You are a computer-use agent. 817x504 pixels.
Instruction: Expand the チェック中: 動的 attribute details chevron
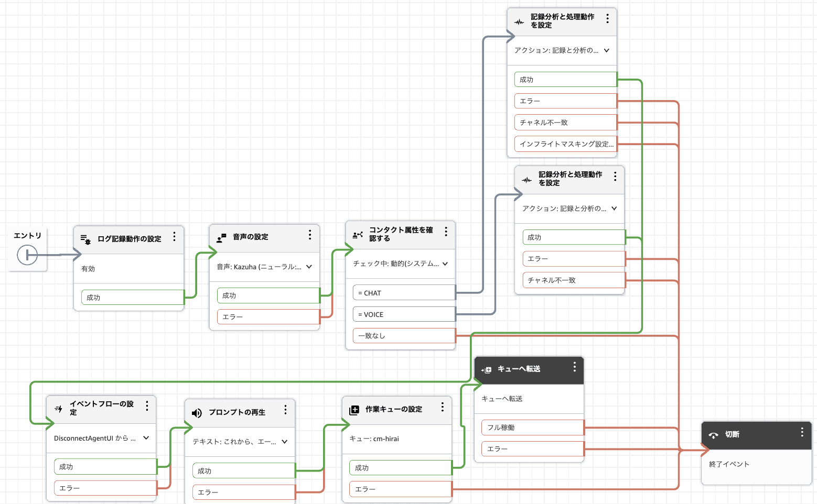tap(445, 264)
